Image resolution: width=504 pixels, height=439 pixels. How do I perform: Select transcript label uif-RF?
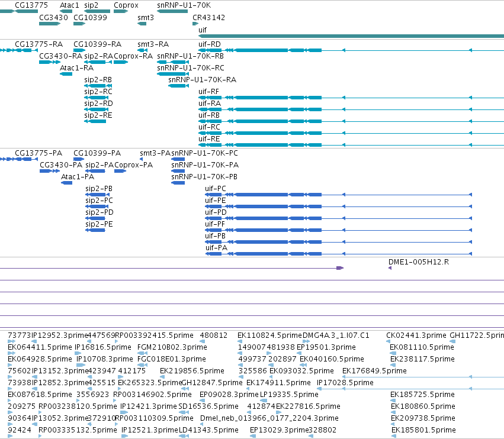tap(208, 92)
